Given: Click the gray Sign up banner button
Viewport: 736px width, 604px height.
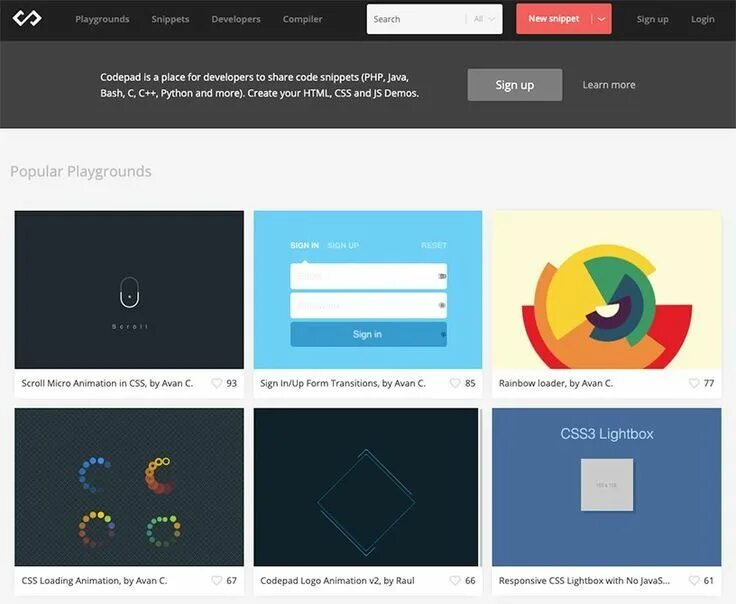Looking at the screenshot, I should click(515, 85).
